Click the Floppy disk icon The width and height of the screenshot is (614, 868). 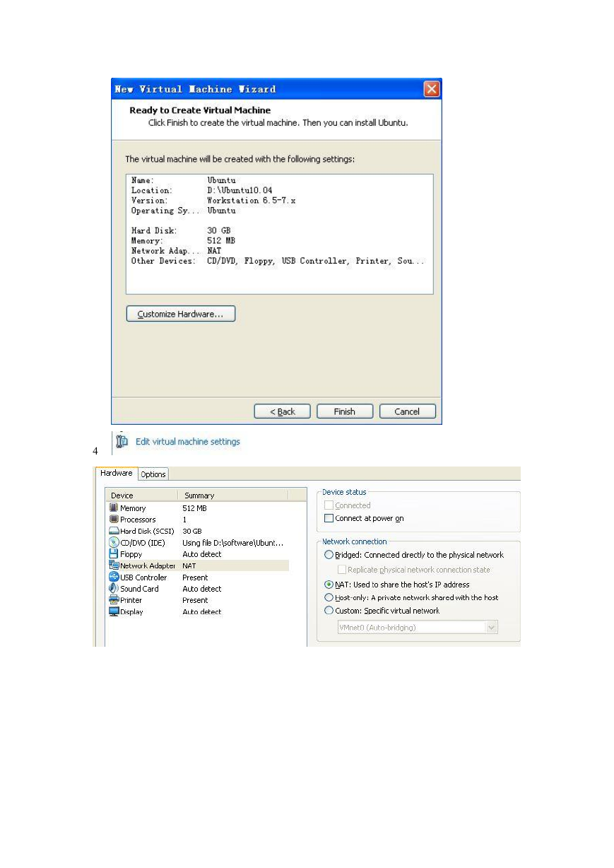pyautogui.click(x=114, y=554)
